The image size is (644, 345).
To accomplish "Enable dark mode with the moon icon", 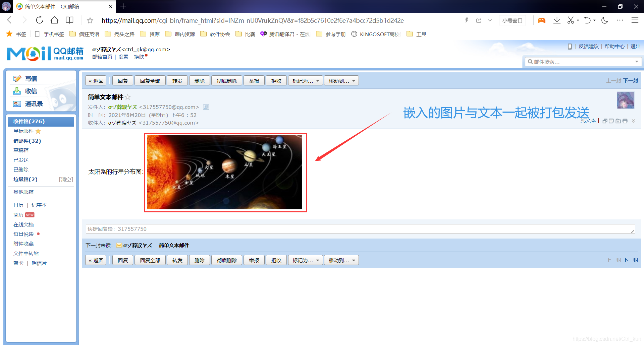I will click(605, 20).
